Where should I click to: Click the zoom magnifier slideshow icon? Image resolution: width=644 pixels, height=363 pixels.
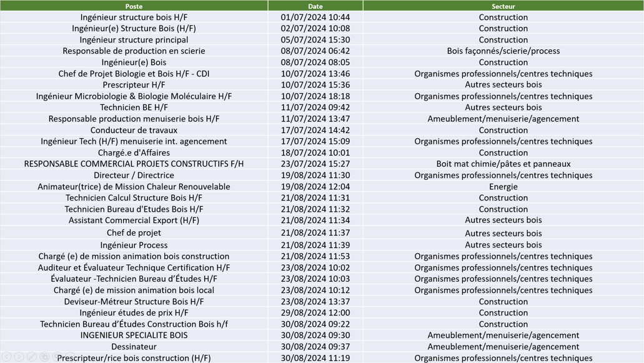57,357
